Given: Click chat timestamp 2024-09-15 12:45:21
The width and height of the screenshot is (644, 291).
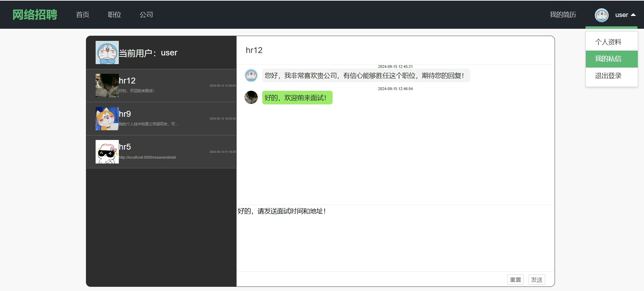Looking at the screenshot, I should coord(395,67).
